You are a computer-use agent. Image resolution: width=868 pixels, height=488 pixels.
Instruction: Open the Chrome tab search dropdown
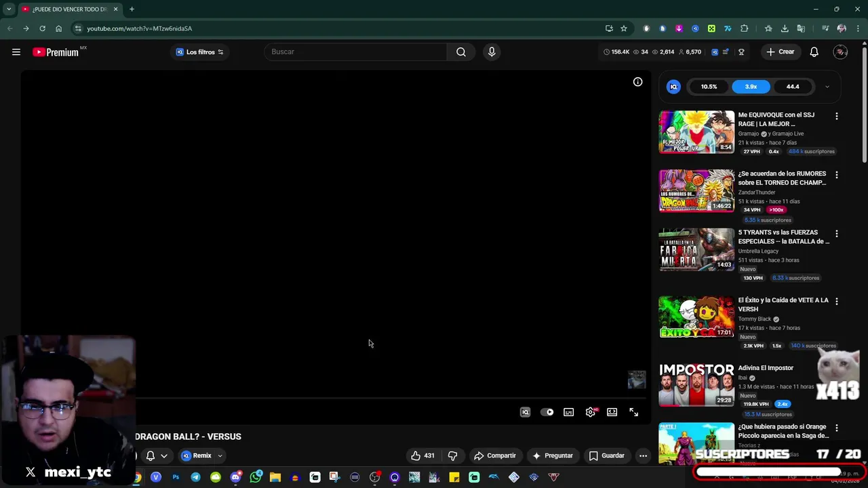tap(9, 9)
